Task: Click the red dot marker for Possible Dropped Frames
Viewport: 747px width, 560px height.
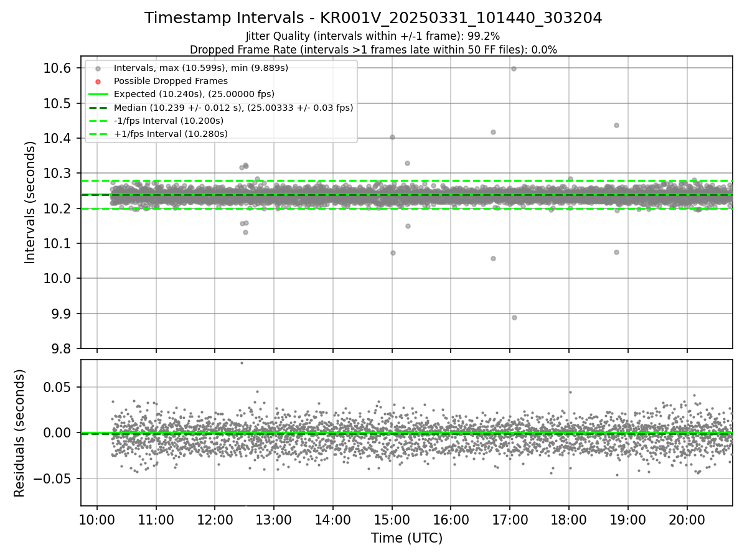Action: click(98, 82)
